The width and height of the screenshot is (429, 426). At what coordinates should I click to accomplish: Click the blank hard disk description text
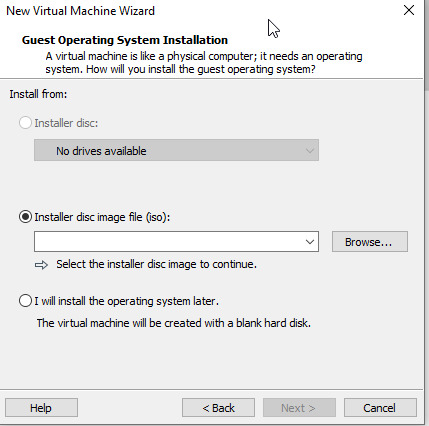click(x=174, y=323)
